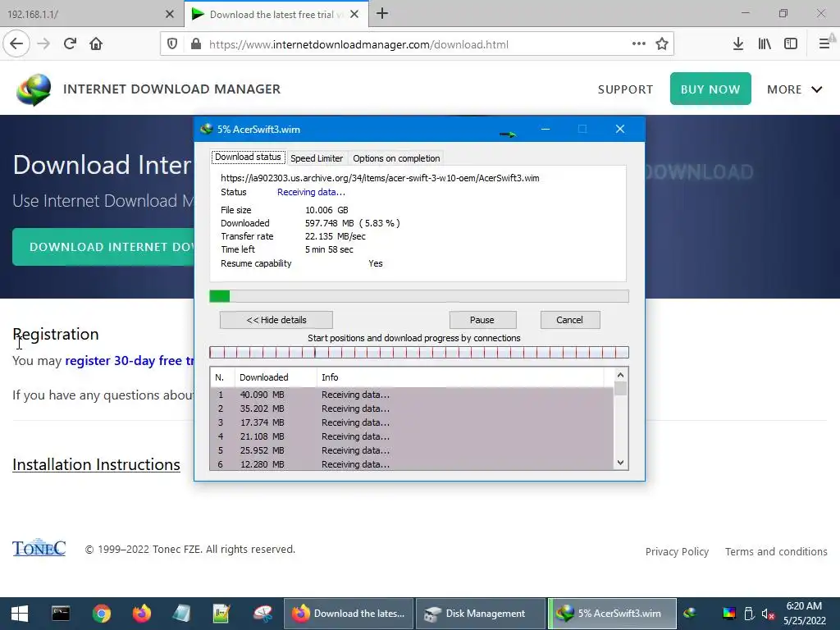Select connection row 3 with 17.374 MB

pyautogui.click(x=412, y=422)
